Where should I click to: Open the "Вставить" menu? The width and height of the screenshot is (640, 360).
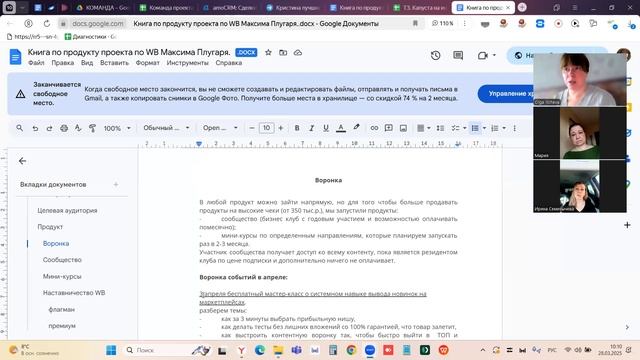click(114, 63)
